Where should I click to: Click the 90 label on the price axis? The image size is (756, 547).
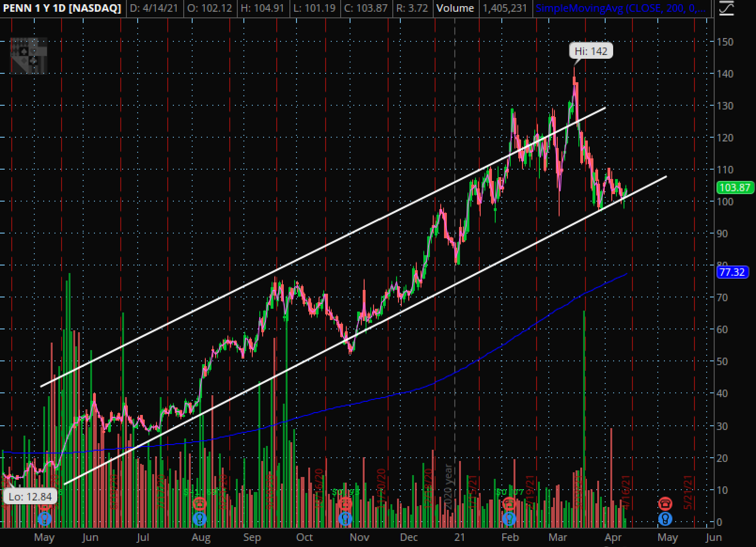pyautogui.click(x=722, y=234)
